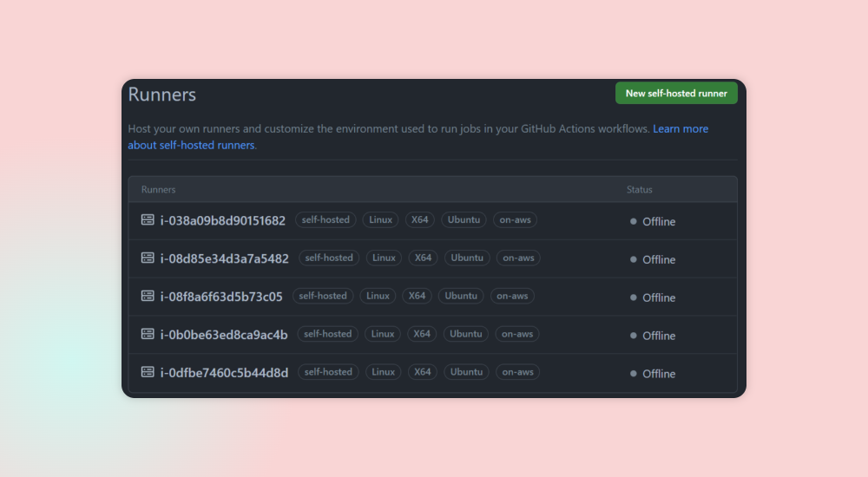
Task: Click the New self-hosted runner button
Action: (676, 93)
